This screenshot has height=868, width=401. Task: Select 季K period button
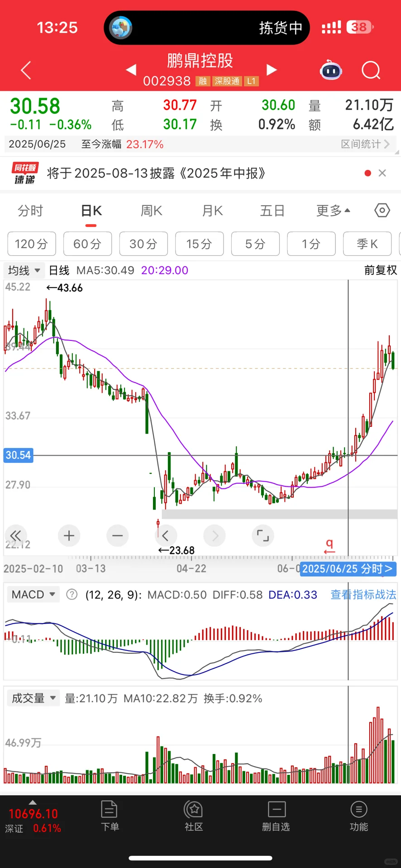[x=367, y=244]
